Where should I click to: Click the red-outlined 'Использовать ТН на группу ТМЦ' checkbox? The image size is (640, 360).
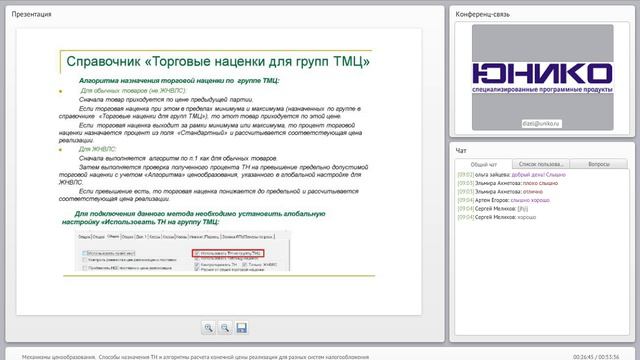[228, 253]
